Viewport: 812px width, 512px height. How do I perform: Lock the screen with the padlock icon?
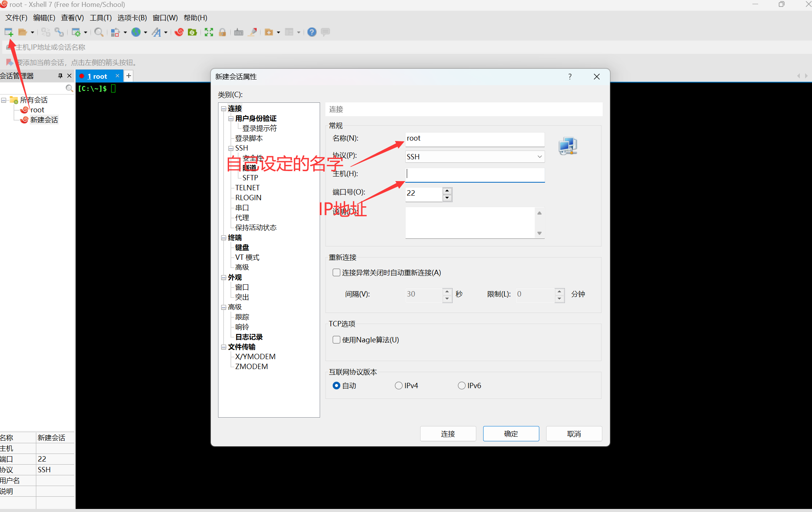pos(223,32)
